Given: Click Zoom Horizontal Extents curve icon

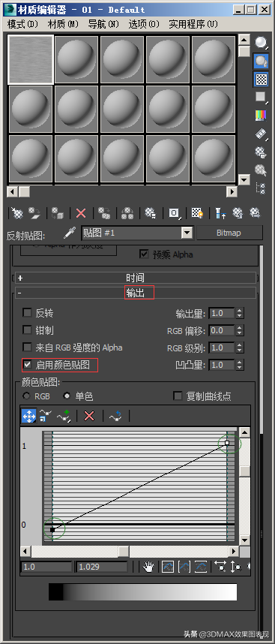Looking at the screenshot, I should 184,567.
